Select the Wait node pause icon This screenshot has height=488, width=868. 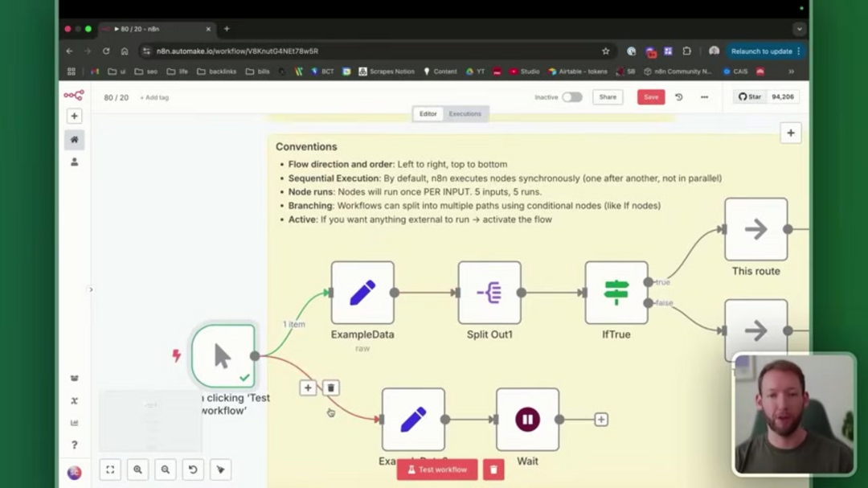point(527,420)
